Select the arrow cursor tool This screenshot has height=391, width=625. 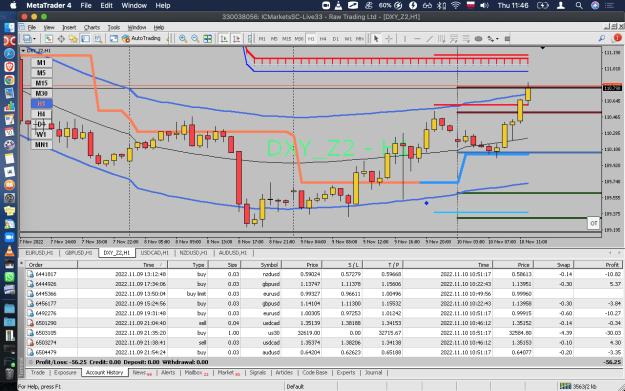click(376, 39)
